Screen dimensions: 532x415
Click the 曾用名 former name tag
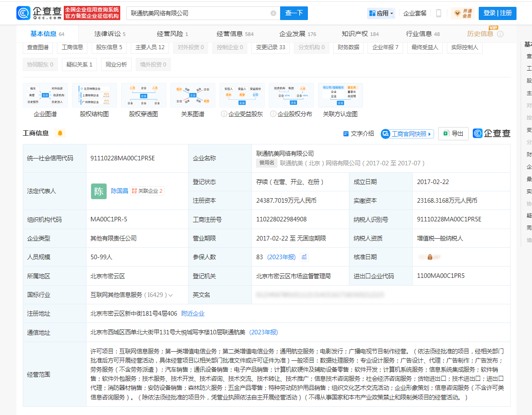click(x=266, y=163)
